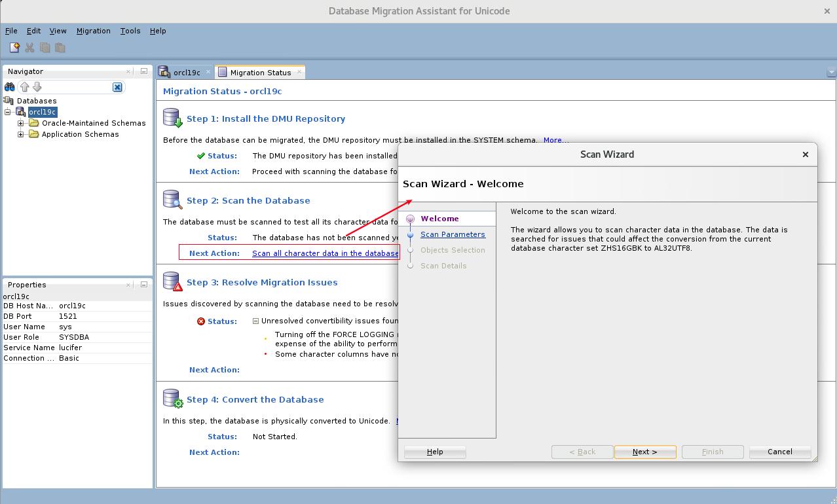The image size is (837, 504).
Task: Click the Copy toolbar icon
Action: coord(45,48)
